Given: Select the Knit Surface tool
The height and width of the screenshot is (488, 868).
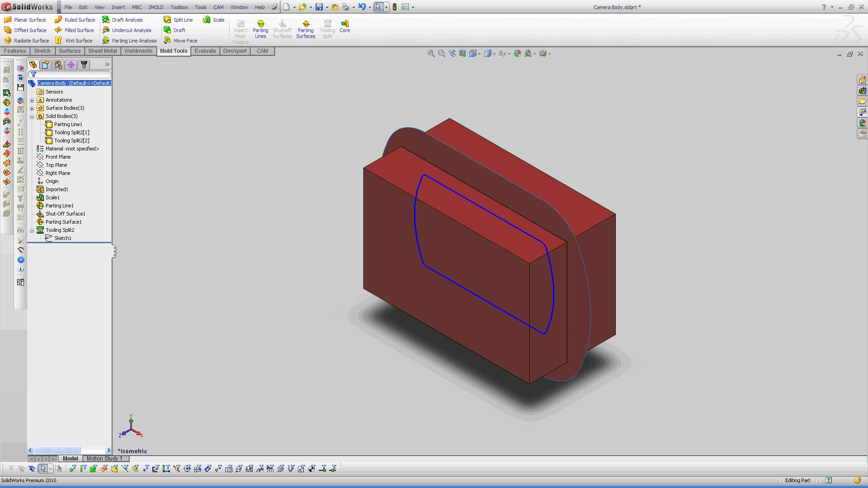Looking at the screenshot, I should pyautogui.click(x=74, y=41).
